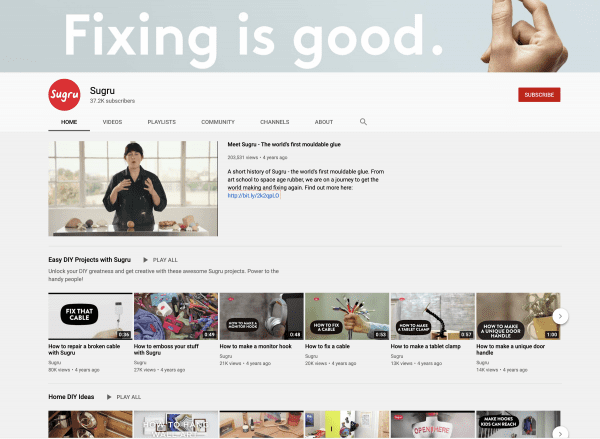Click title How to fix a cable

328,346
